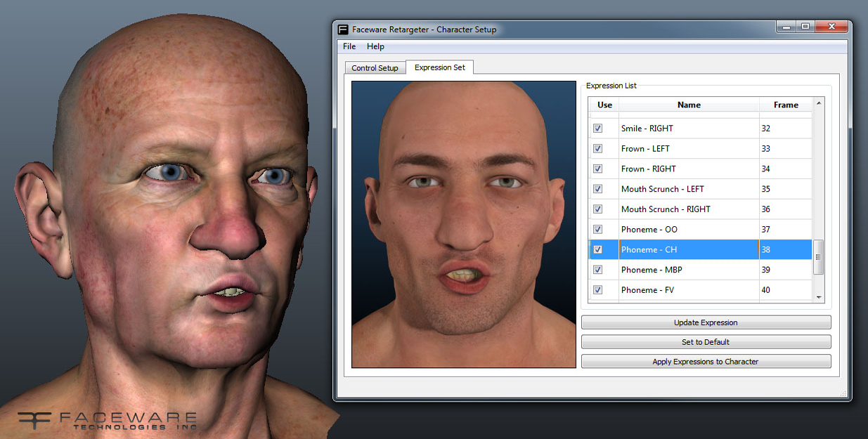Select "Mouth Scrunch - LEFT" in the list
Viewport: 868px width, 439px height.
(662, 189)
